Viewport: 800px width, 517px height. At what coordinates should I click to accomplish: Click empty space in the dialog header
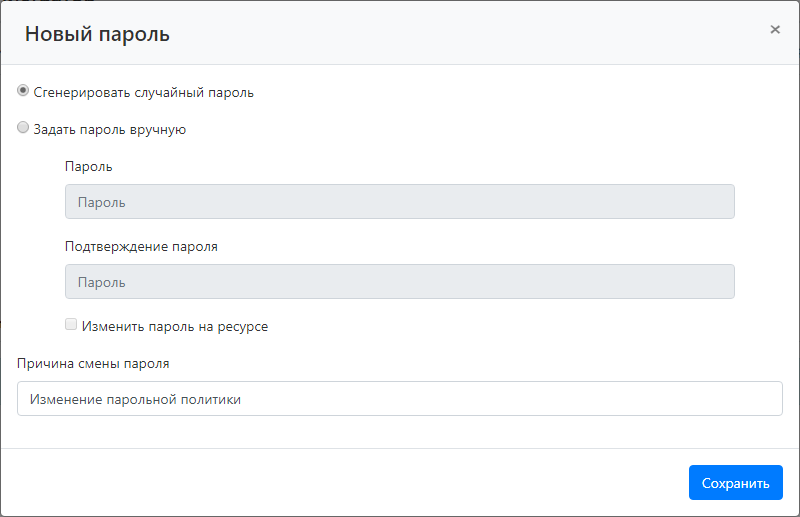[450, 33]
